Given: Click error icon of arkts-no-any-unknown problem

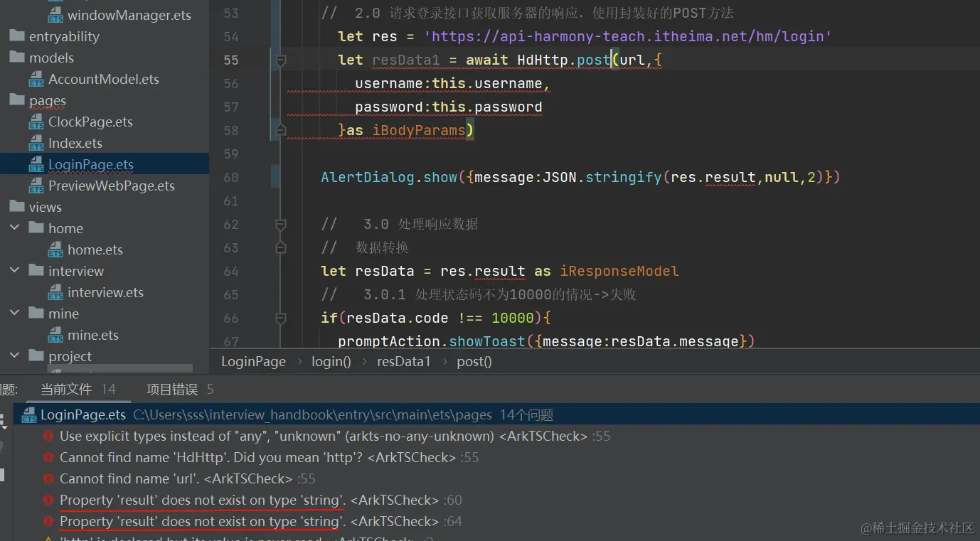Looking at the screenshot, I should 48,436.
